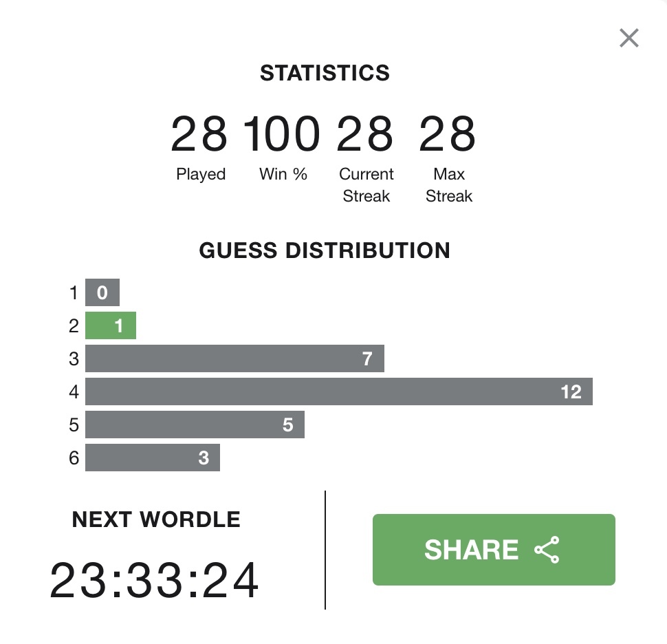This screenshot has width=667, height=644.
Task: Click the GUESS DISTRIBUTION heading
Action: 325,250
